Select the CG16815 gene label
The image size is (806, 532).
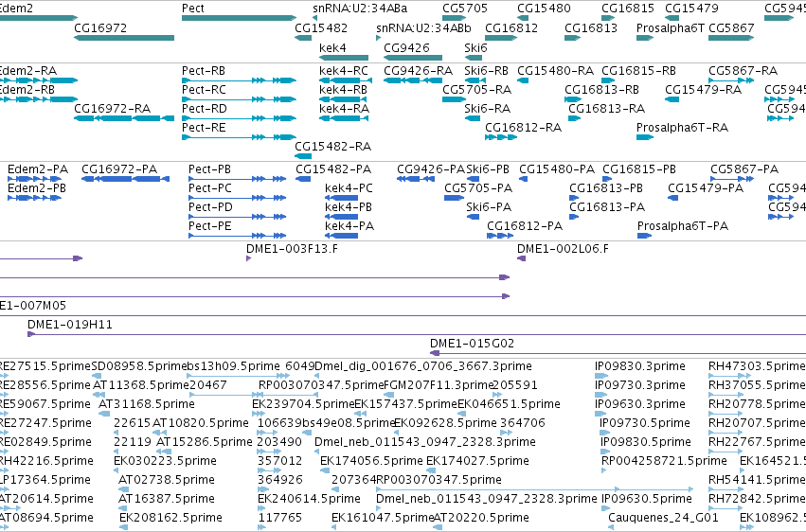(628, 9)
